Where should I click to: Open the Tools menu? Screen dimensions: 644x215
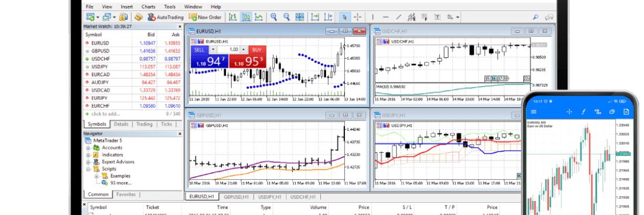pyautogui.click(x=170, y=6)
